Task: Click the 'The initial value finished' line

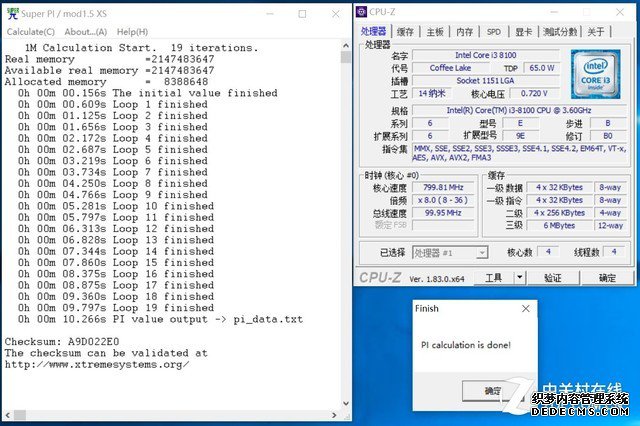Action: click(148, 93)
